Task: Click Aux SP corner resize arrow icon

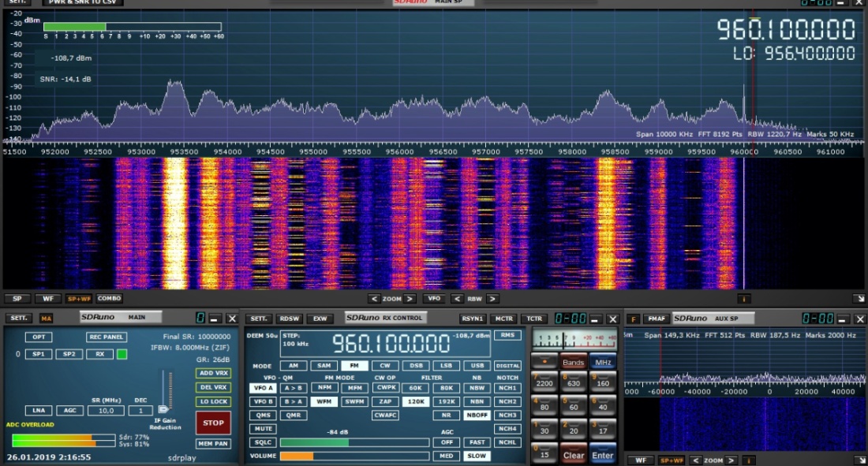Action: click(860, 460)
